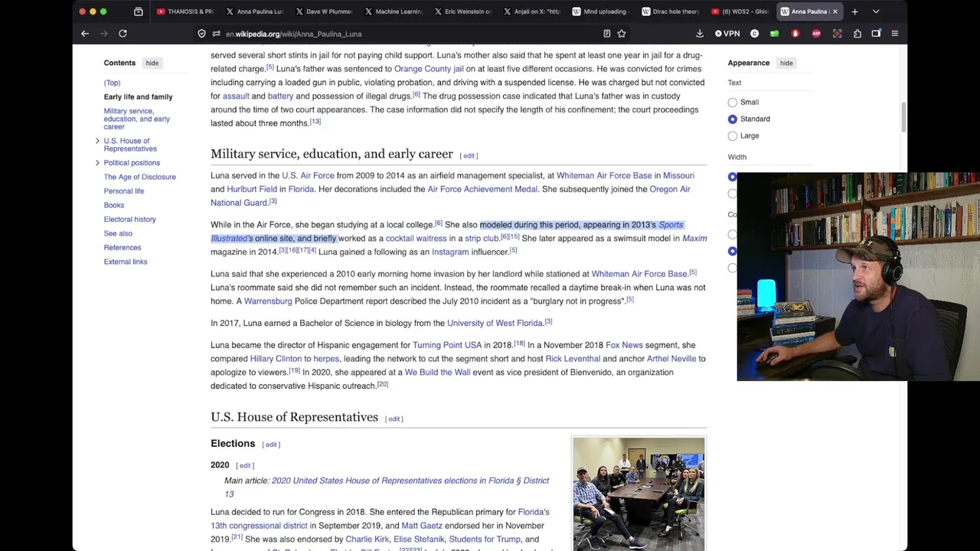980x551 pixels.
Task: Open the Air Force Achievement Medal link
Action: 482,189
